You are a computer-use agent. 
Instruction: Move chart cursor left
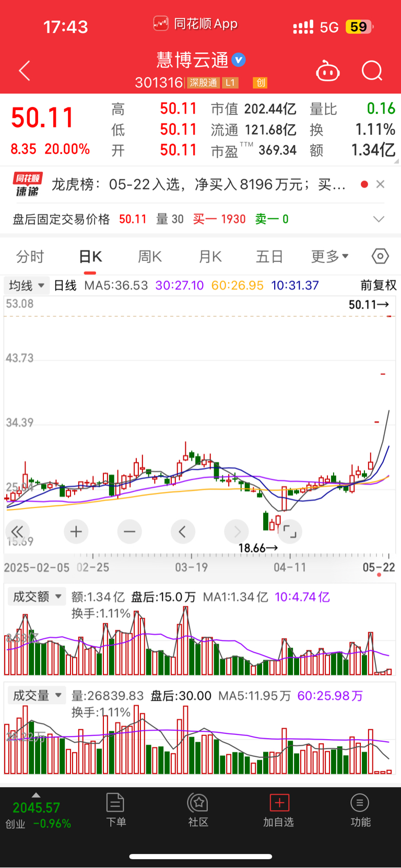tap(183, 532)
